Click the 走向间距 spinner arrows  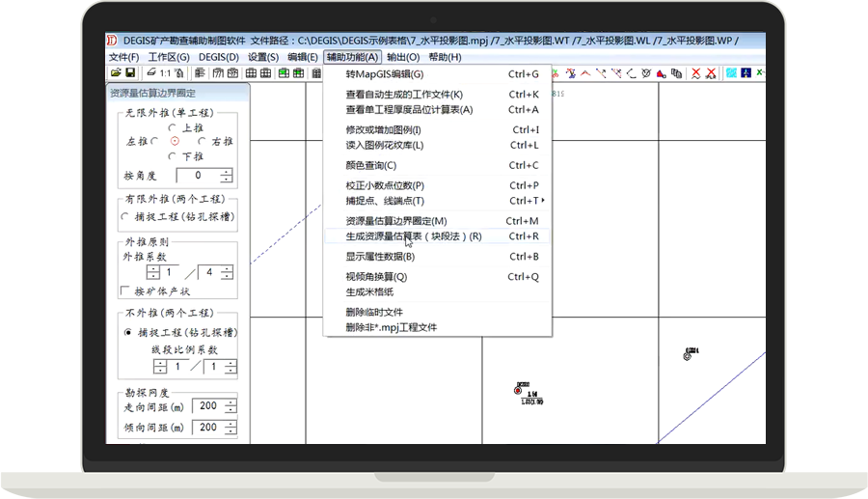click(229, 406)
